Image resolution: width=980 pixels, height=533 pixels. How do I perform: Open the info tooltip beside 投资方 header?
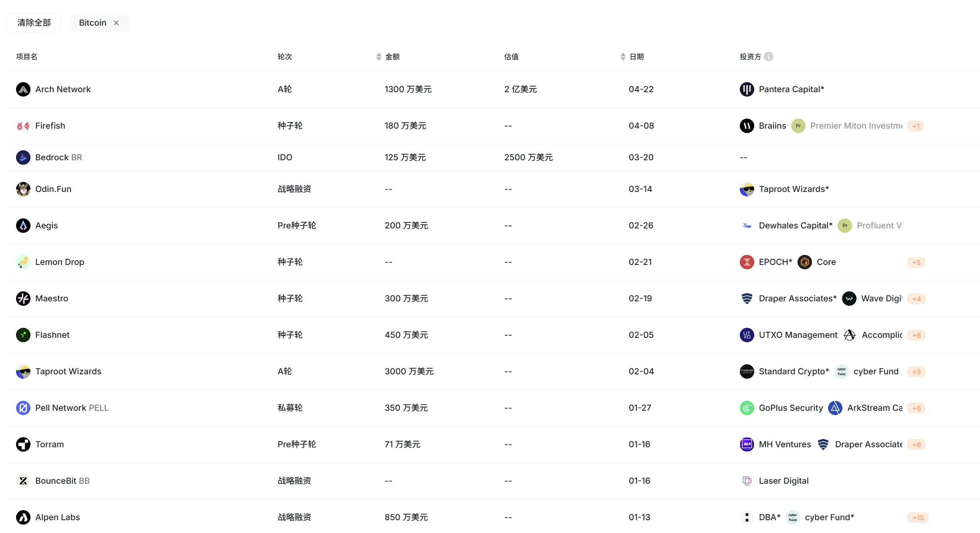click(x=769, y=57)
